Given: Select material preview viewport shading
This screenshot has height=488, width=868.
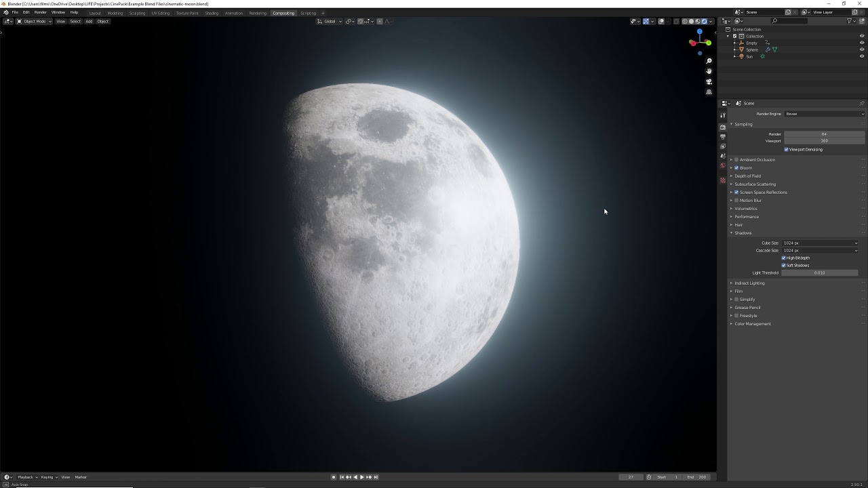Looking at the screenshot, I should tap(698, 21).
